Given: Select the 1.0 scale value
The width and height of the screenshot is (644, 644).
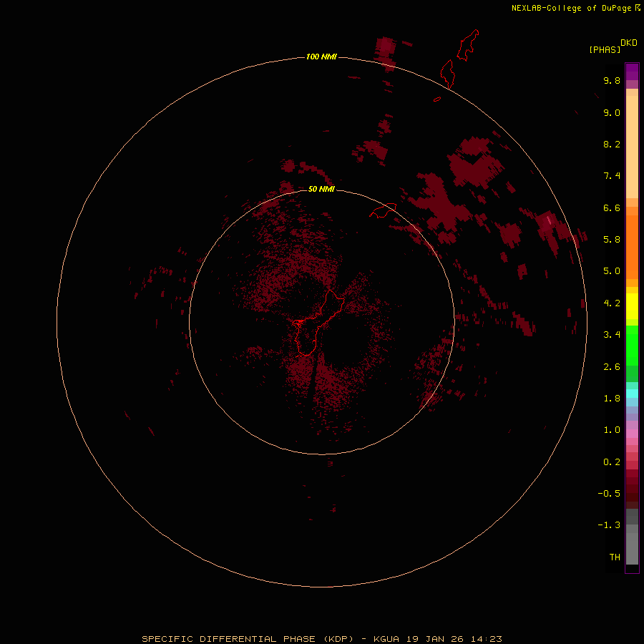Looking at the screenshot, I should click(x=612, y=430).
